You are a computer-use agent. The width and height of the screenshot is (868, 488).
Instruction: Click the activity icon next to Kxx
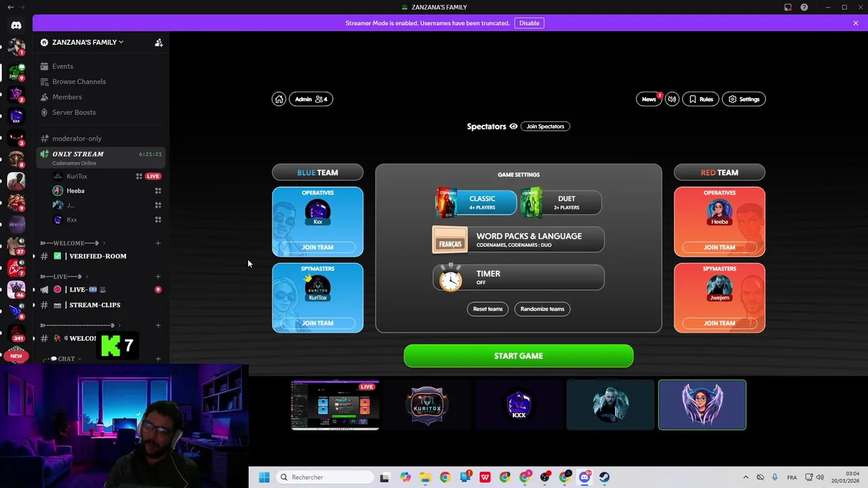[158, 220]
